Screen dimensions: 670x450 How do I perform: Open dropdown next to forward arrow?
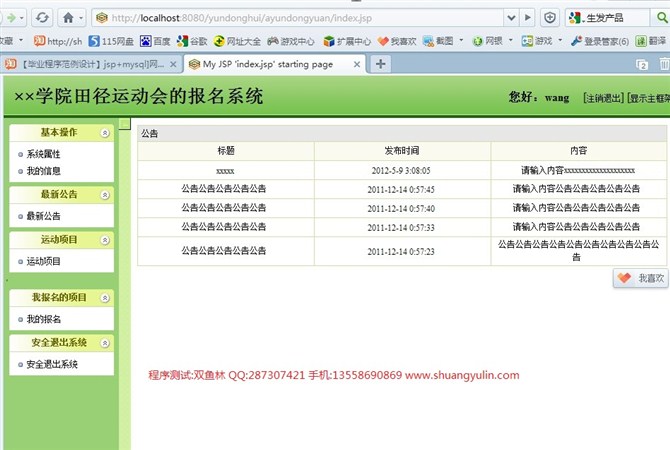tap(21, 18)
